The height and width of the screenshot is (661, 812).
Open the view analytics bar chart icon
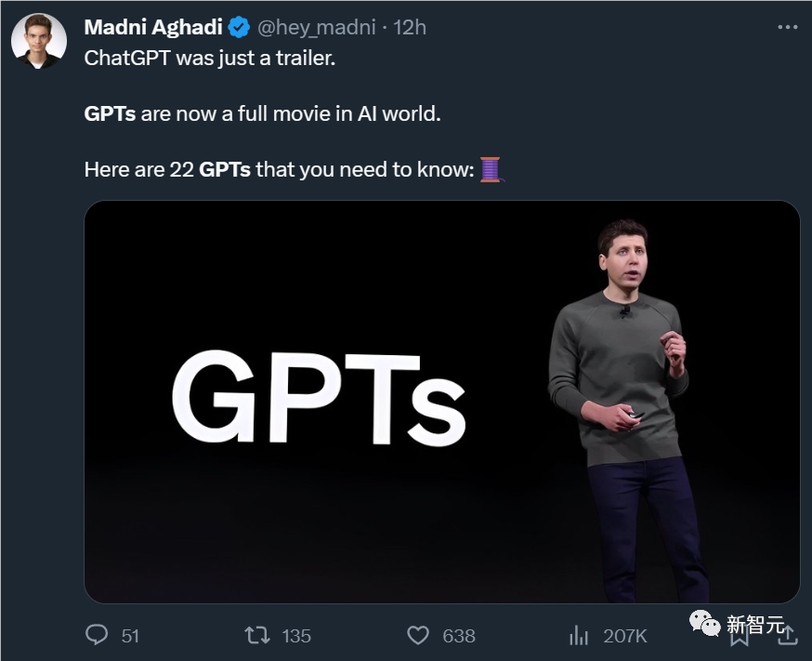tap(579, 635)
